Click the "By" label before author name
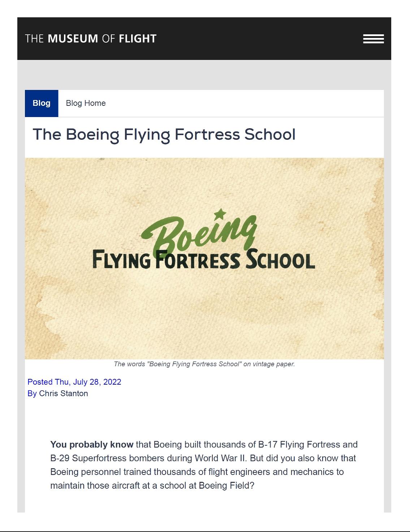 (x=32, y=394)
